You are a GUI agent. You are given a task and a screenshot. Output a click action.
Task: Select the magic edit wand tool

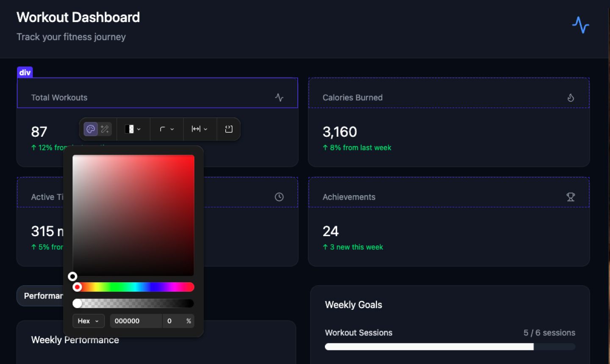[105, 129]
